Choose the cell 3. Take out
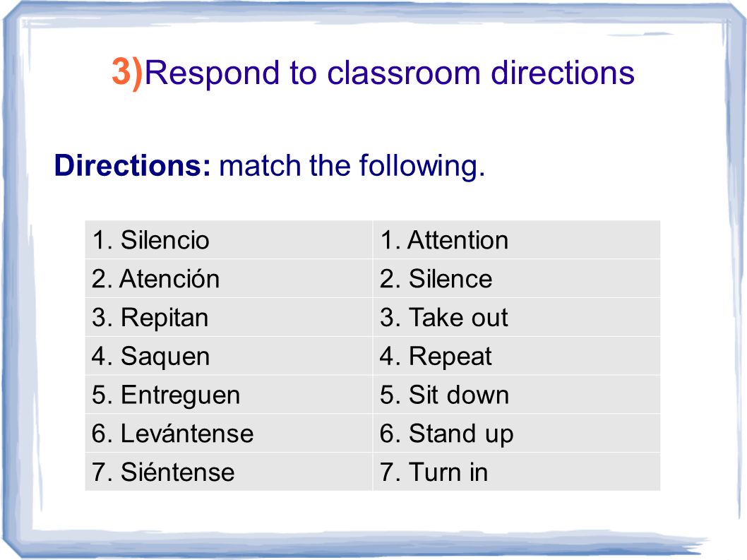 517,317
